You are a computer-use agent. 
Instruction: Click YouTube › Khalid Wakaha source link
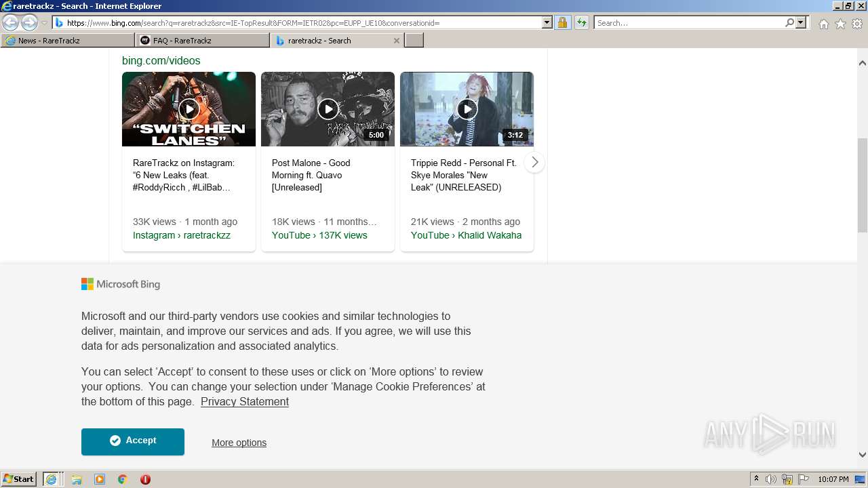[466, 235]
